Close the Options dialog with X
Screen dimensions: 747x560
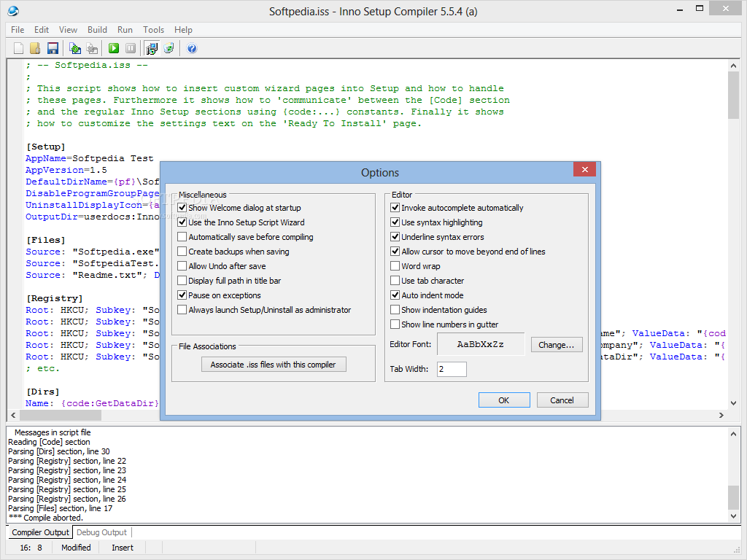pyautogui.click(x=585, y=169)
